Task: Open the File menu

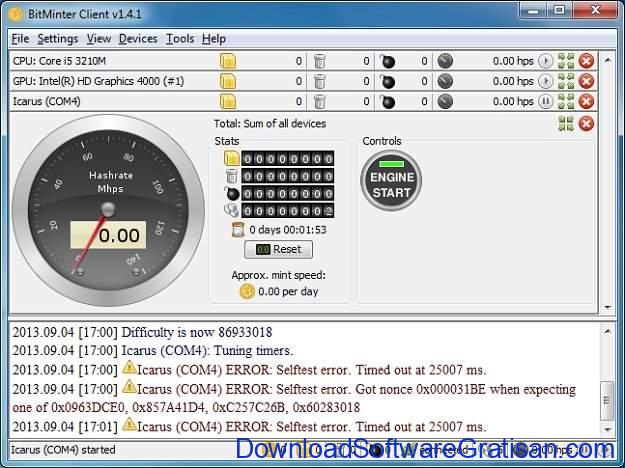Action: point(20,39)
